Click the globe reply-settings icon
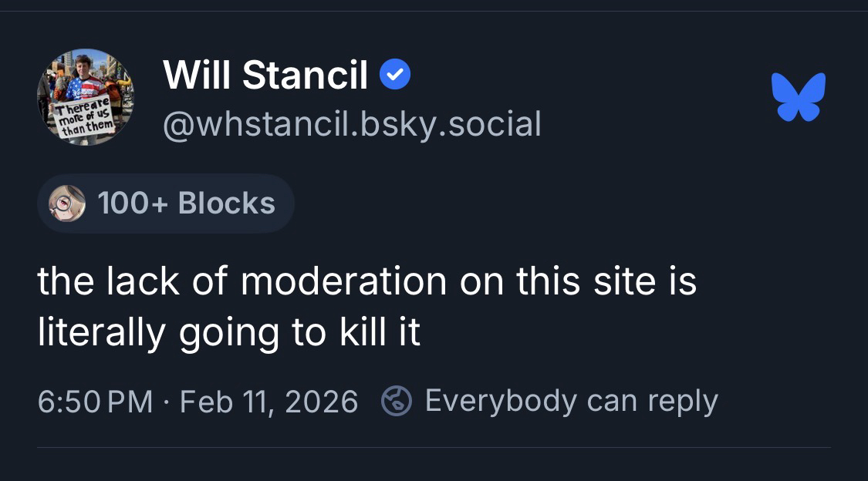This screenshot has width=868, height=481. pyautogui.click(x=397, y=401)
